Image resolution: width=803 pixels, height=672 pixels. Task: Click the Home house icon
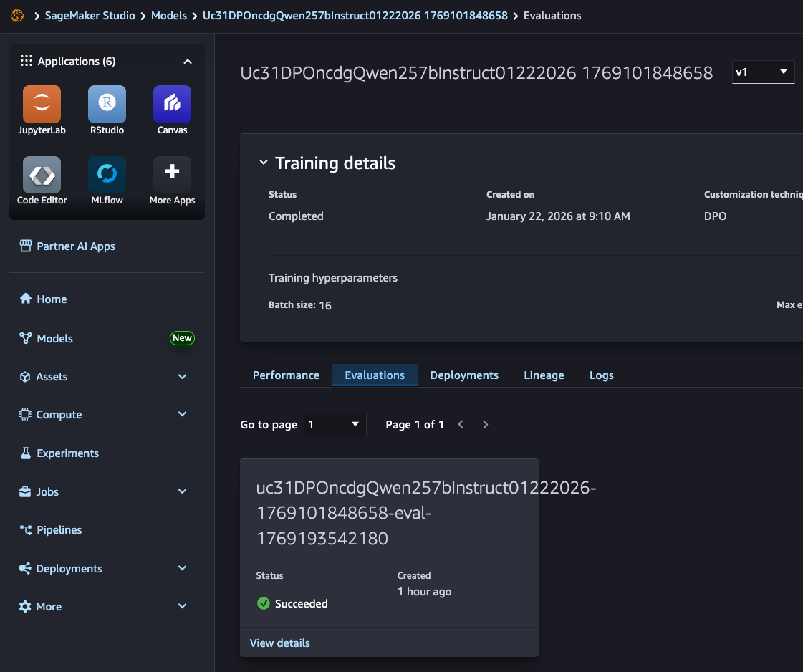coord(26,299)
